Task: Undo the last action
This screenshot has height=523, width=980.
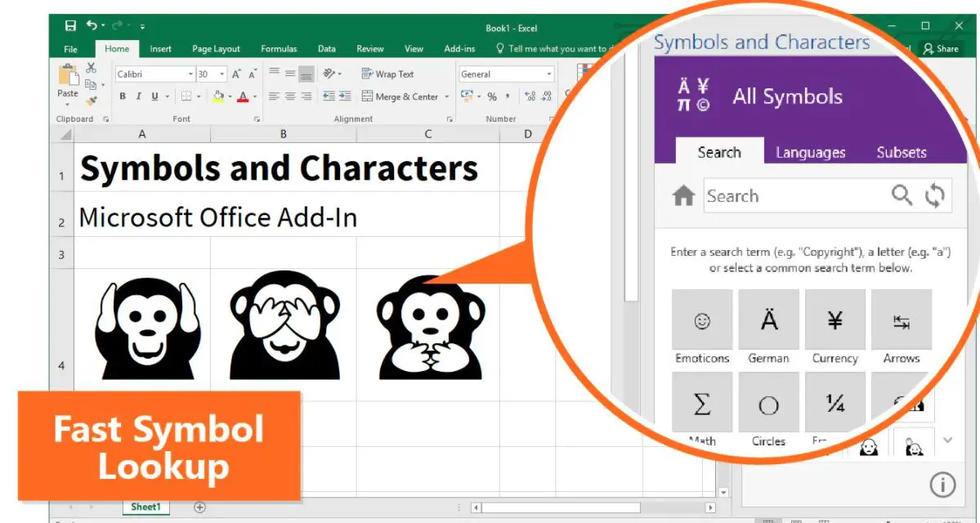Action: point(92,25)
